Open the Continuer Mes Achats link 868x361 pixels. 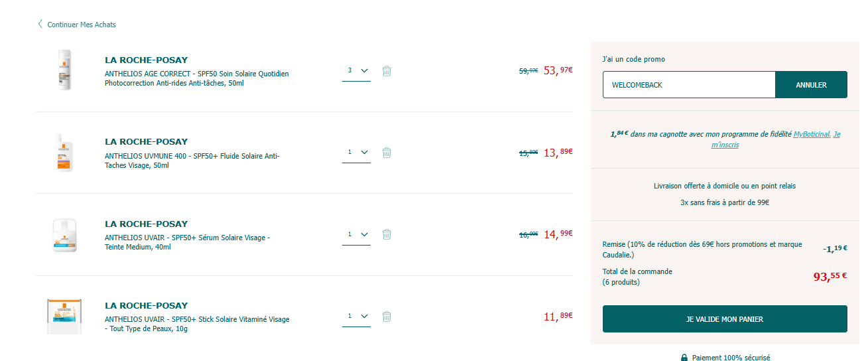pos(82,25)
